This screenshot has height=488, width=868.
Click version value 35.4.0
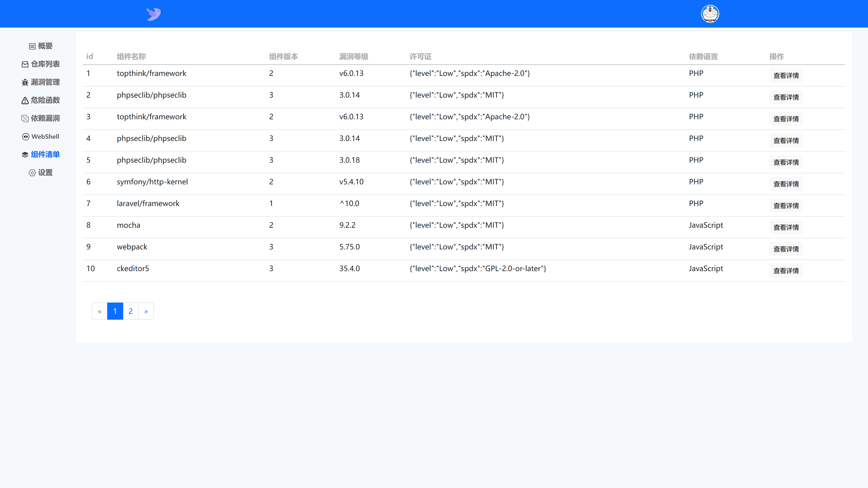pos(349,268)
